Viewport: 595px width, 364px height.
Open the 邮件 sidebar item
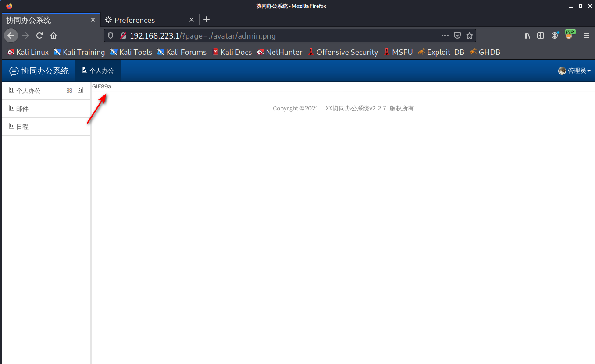pos(22,109)
